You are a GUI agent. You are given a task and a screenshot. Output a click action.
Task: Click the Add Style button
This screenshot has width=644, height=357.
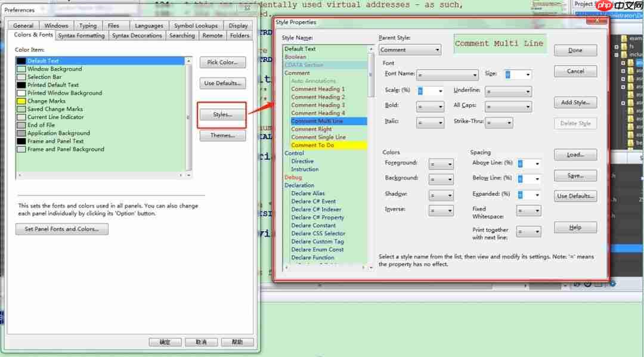point(575,103)
